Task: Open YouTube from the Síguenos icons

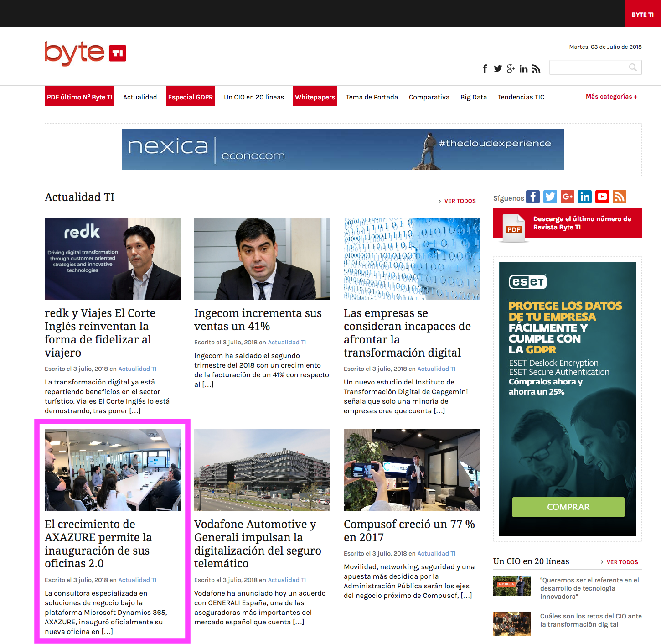Action: [602, 197]
